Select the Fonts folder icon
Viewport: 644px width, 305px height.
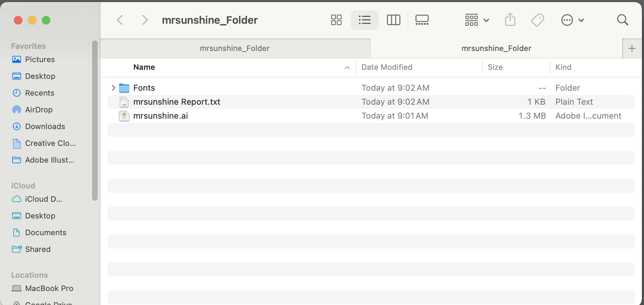coord(124,88)
